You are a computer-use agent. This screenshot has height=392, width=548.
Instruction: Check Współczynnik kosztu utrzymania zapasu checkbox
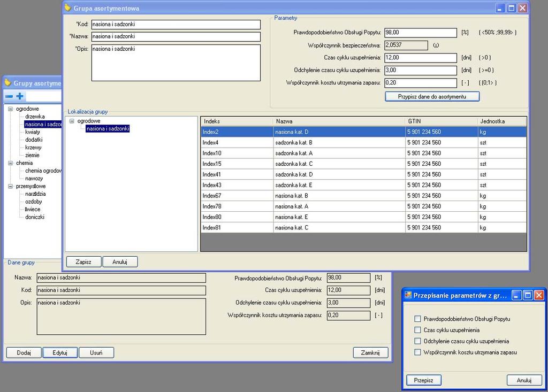417,352
